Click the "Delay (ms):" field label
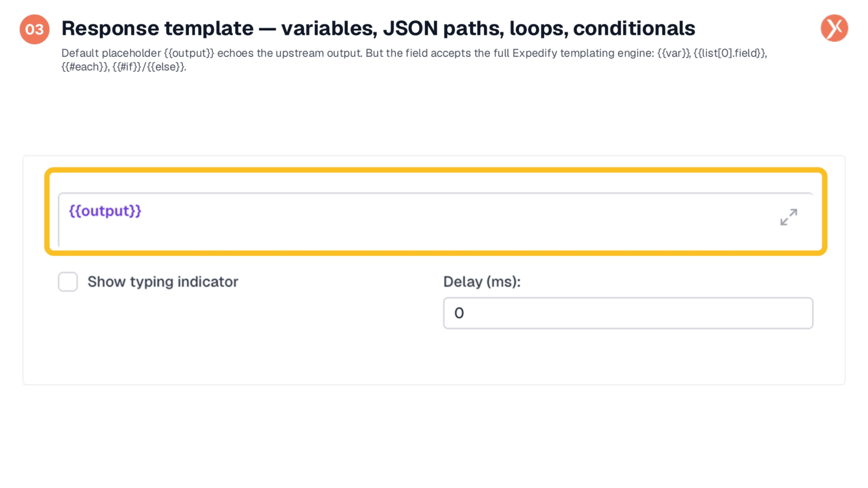The image size is (868, 488). pyautogui.click(x=482, y=281)
